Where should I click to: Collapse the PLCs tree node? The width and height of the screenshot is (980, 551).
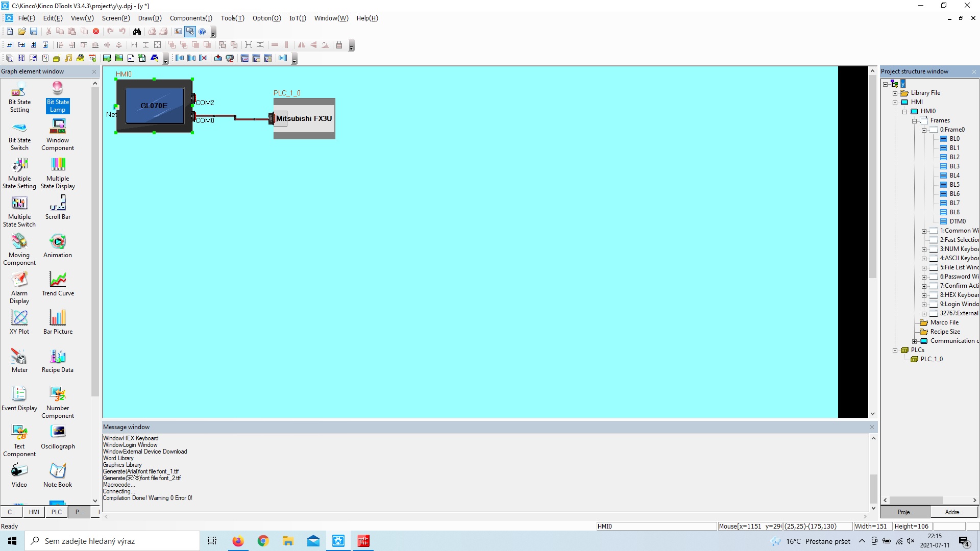click(895, 350)
